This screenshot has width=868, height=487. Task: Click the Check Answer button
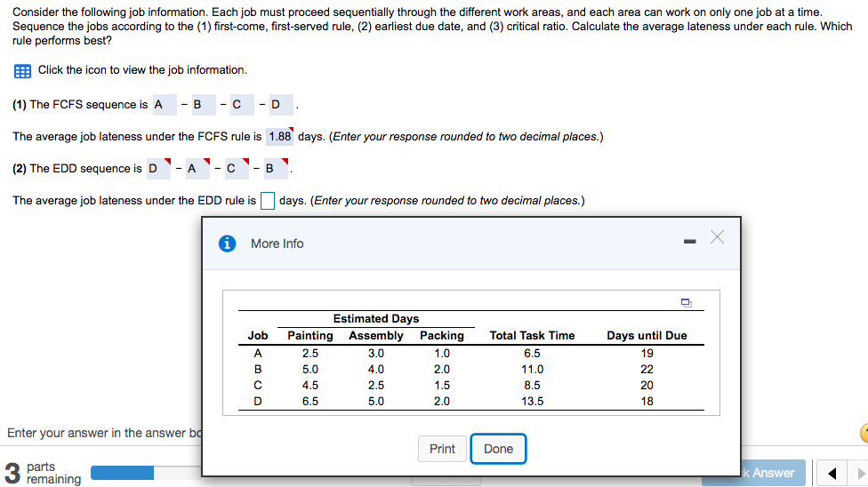(x=774, y=473)
